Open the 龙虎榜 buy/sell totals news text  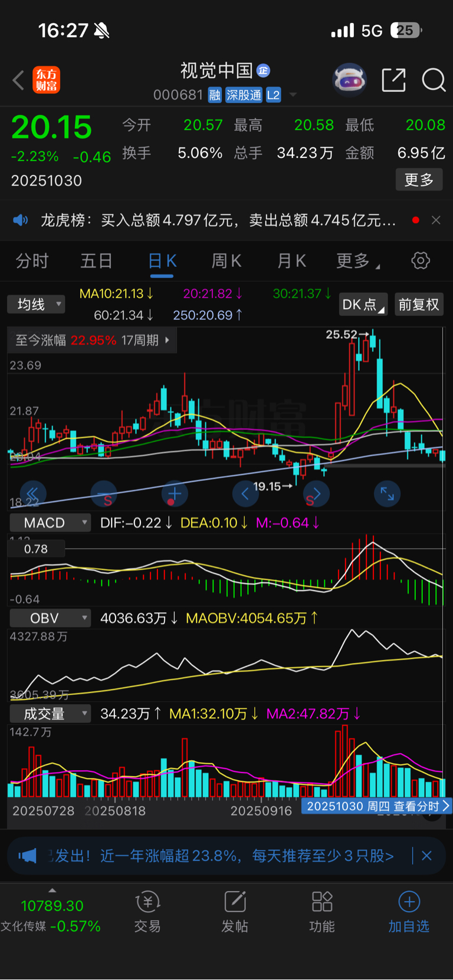pyautogui.click(x=218, y=220)
